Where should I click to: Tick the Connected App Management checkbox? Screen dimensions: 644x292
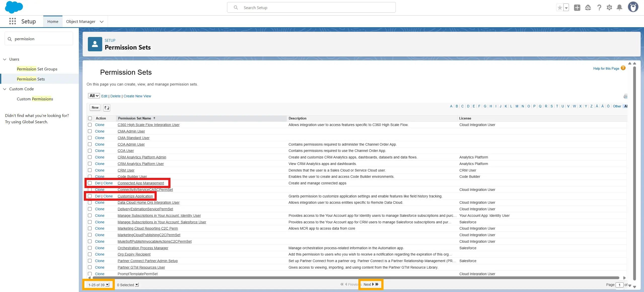click(90, 183)
